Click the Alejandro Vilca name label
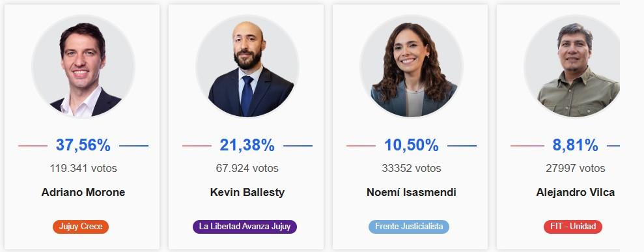 click(x=576, y=193)
